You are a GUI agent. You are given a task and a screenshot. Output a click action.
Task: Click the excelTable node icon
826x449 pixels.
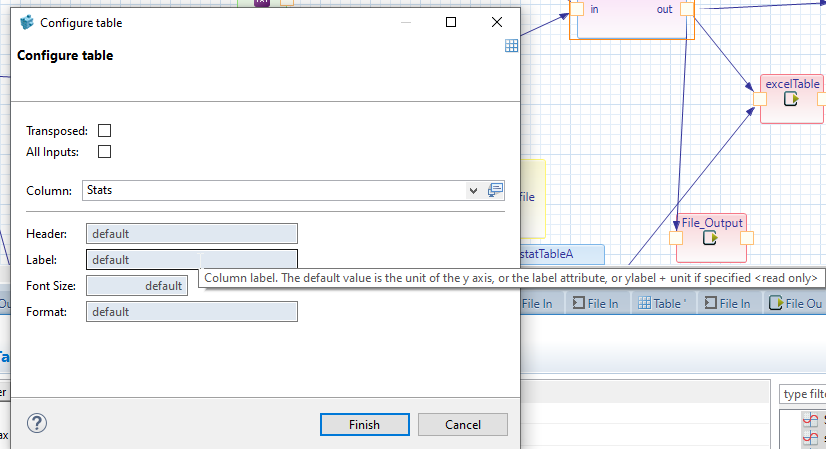[791, 99]
